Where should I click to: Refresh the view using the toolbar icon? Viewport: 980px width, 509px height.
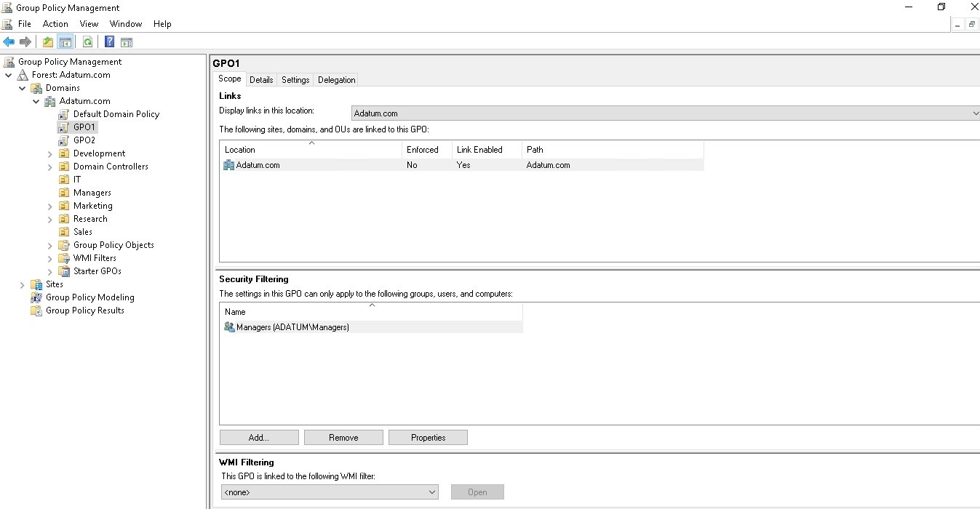click(87, 42)
